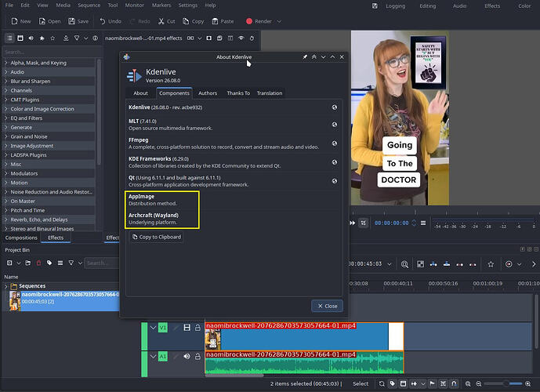
Task: Open the Qt component web link icon
Action: [335, 181]
